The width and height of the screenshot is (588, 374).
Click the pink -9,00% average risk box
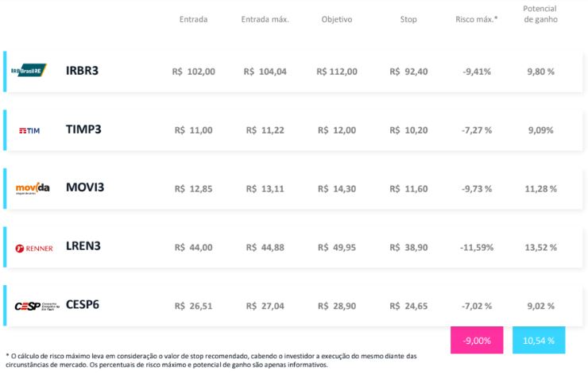pos(477,341)
